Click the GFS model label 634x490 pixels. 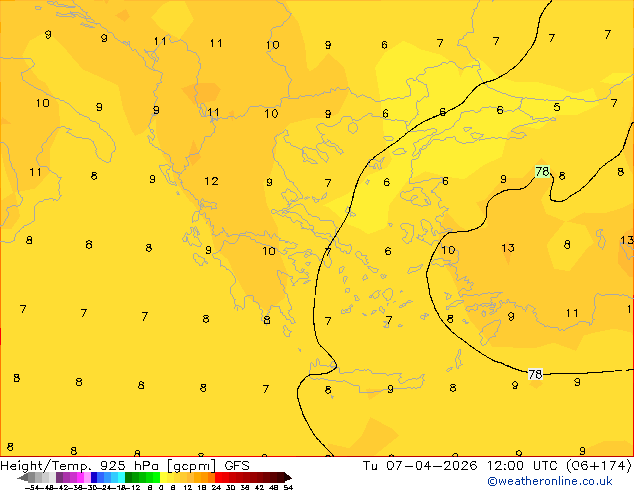coord(237,466)
